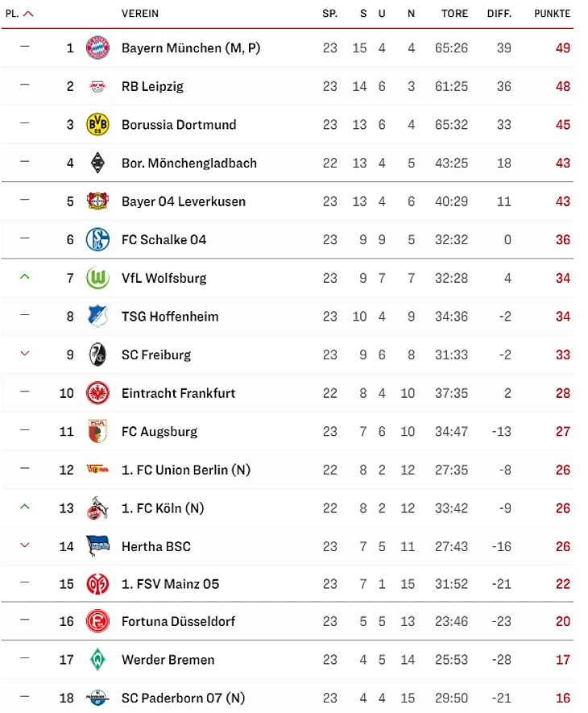Click the Fortuna Düsseldorf red logo
588x713 pixels.
pos(97,621)
